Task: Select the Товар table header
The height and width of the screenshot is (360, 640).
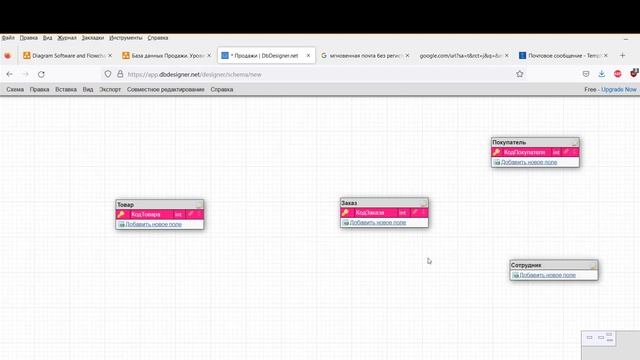Action: [160, 204]
